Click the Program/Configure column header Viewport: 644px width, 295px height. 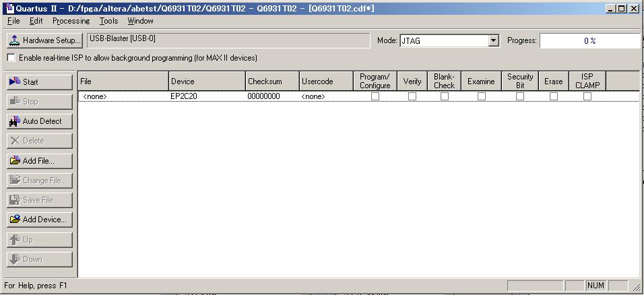coord(375,81)
